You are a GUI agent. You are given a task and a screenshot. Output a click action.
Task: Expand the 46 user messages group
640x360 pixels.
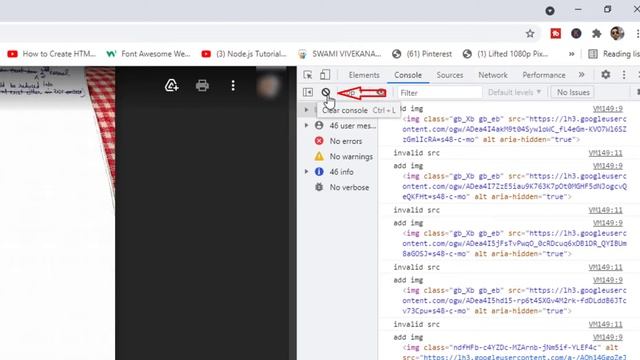306,125
